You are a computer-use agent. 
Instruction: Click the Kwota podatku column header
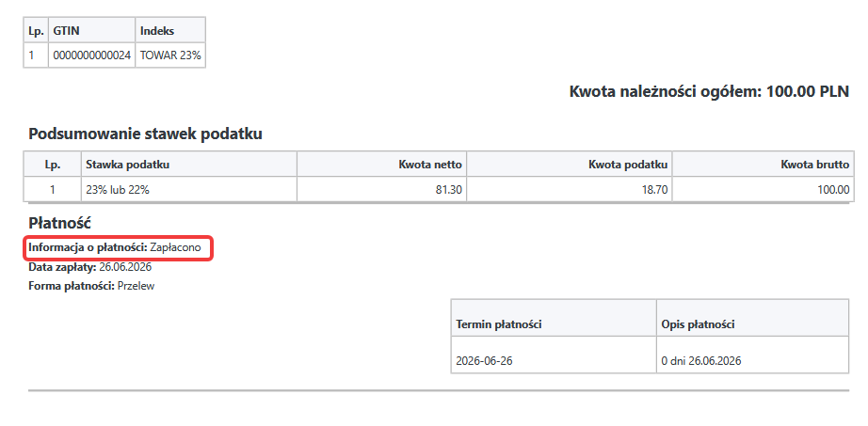pyautogui.click(x=569, y=165)
